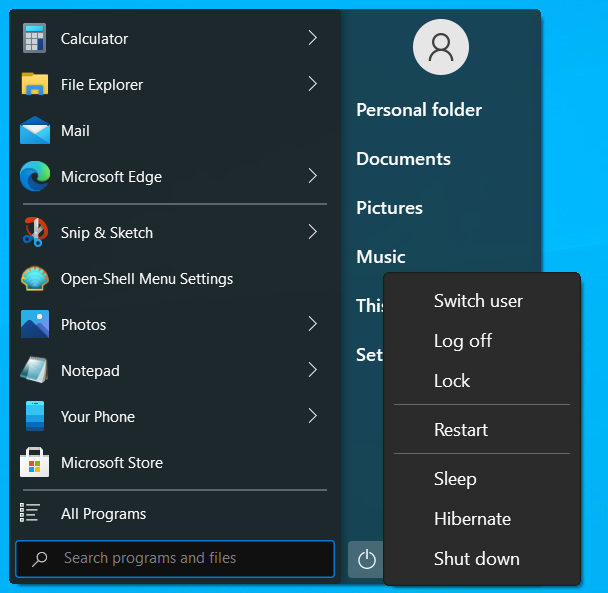Image resolution: width=608 pixels, height=593 pixels.
Task: Click the Photos text label
Action: [x=83, y=325]
